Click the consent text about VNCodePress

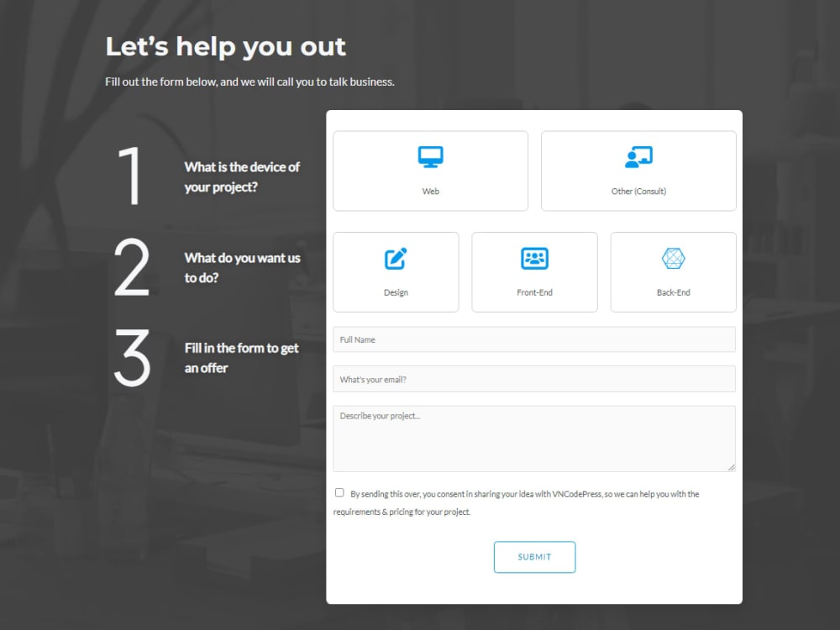pyautogui.click(x=516, y=502)
